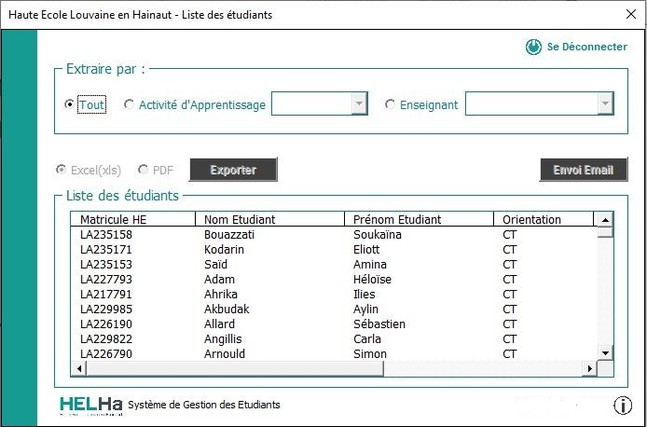Select the PDF export format
The width and height of the screenshot is (647, 427).
(x=143, y=170)
